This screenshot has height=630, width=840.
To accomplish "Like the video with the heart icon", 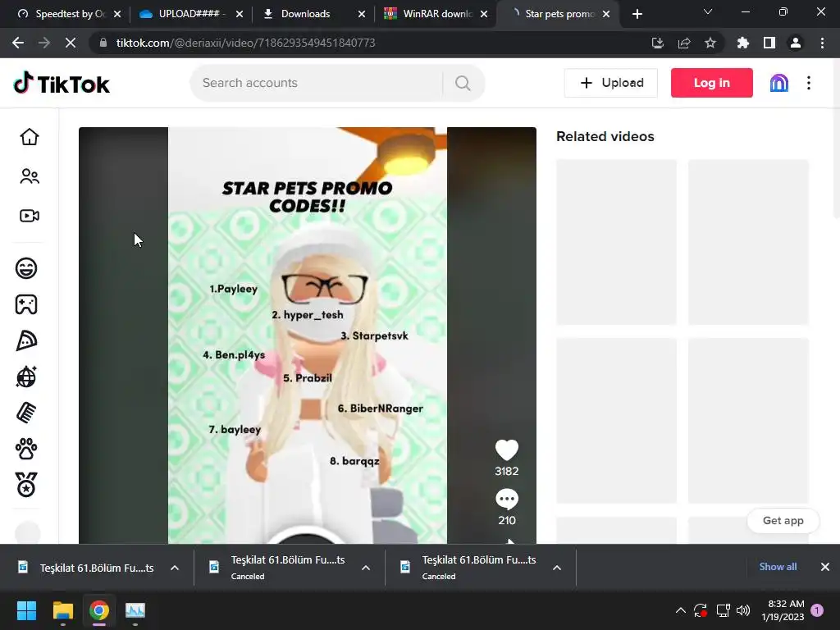I will (x=506, y=450).
